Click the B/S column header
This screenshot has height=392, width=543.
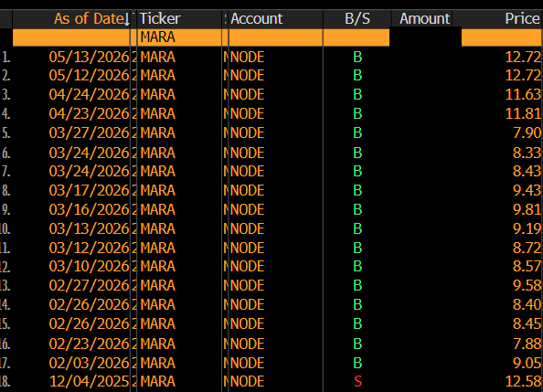point(357,18)
